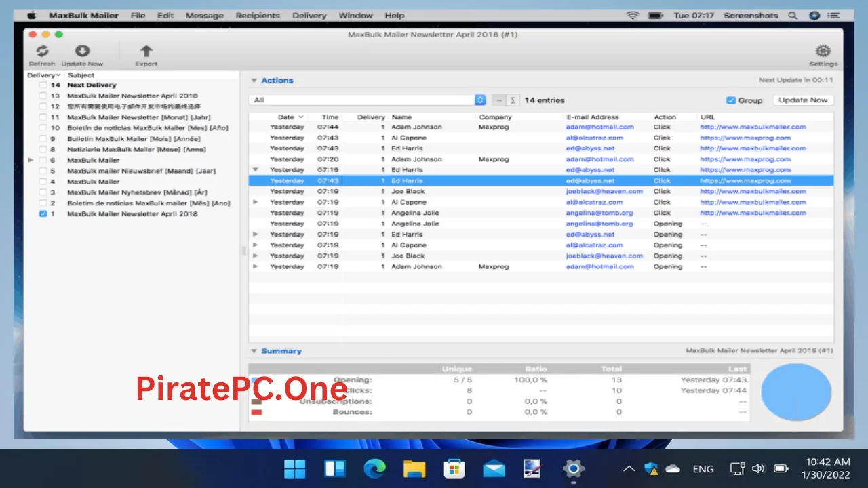Check the box for delivery 13 newsletter
The image size is (868, 488).
point(43,96)
